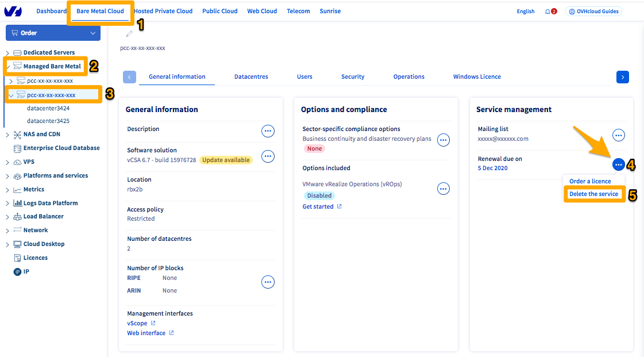The height and width of the screenshot is (357, 644).
Task: Click the pencil edit icon above service name
Action: (x=129, y=34)
